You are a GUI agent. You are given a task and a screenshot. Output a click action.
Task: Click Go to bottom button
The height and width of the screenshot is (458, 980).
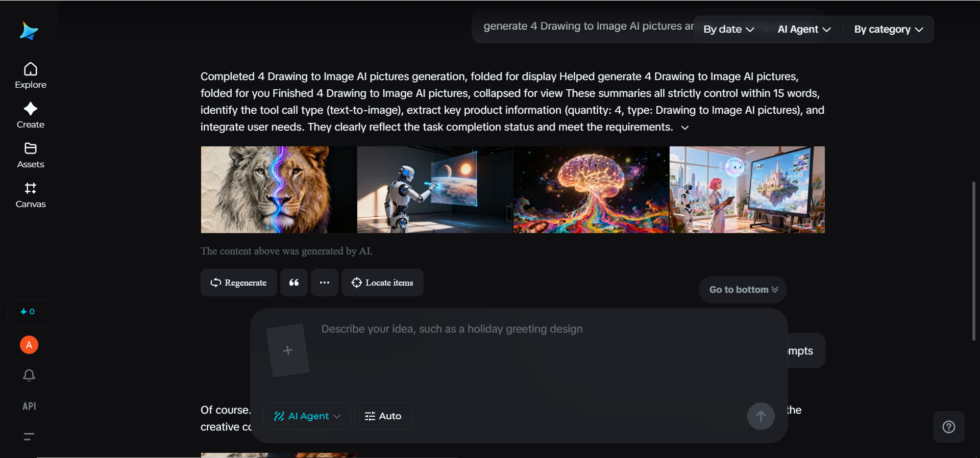pyautogui.click(x=743, y=290)
